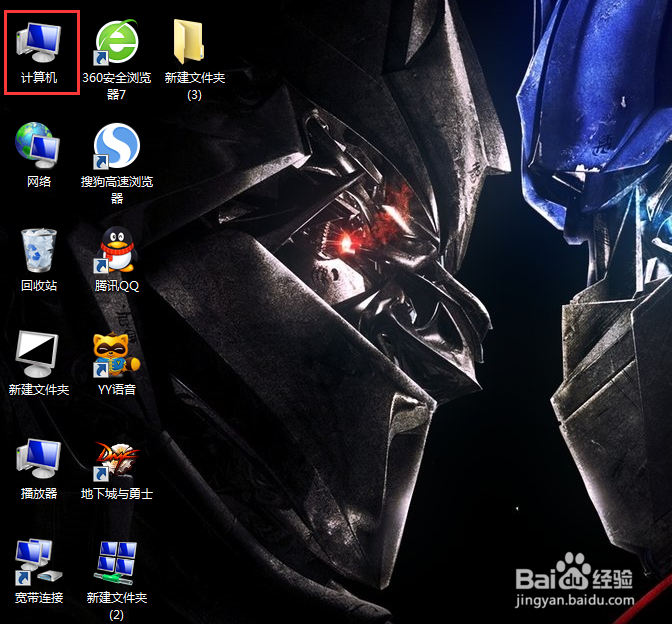
Task: Click the YY语音 text label
Action: [x=117, y=390]
